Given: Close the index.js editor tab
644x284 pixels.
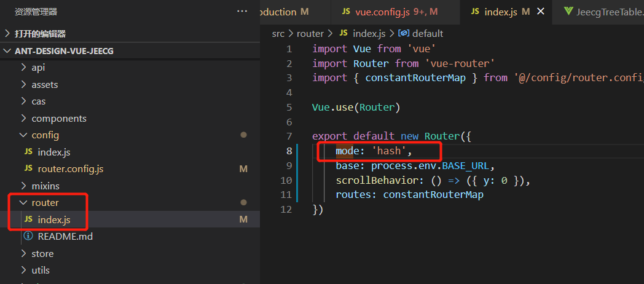Looking at the screenshot, I should [541, 12].
